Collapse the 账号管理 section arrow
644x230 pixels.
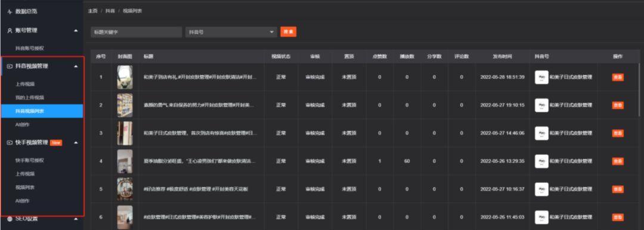click(x=76, y=30)
